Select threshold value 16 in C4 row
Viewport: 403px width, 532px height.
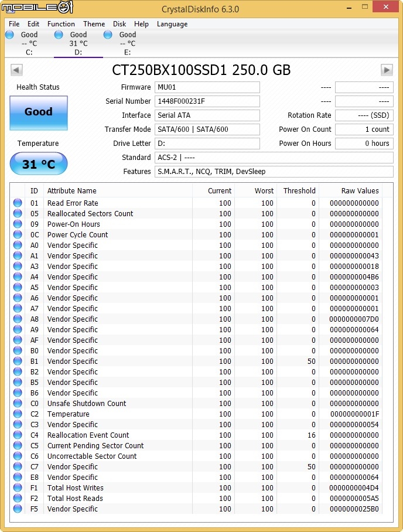[312, 435]
